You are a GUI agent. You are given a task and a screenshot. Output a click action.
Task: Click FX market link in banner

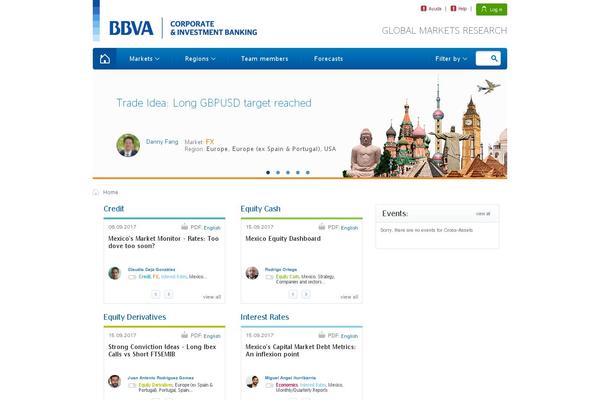pyautogui.click(x=210, y=142)
